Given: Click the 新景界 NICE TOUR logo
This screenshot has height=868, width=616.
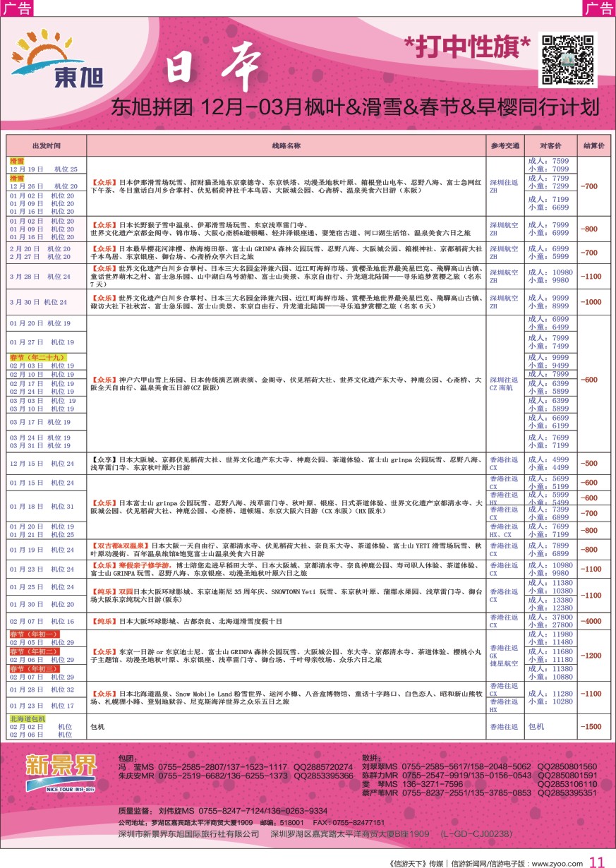Looking at the screenshot, I should point(61,772).
